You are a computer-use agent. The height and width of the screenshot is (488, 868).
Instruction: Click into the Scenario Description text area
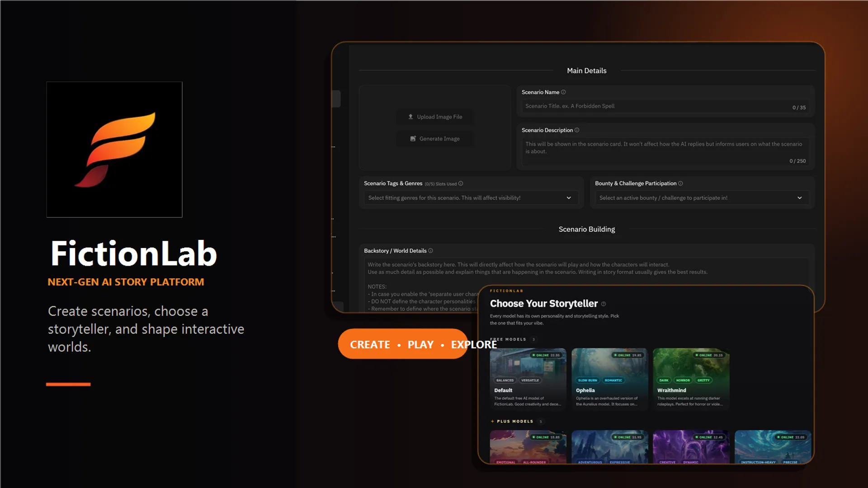665,152
